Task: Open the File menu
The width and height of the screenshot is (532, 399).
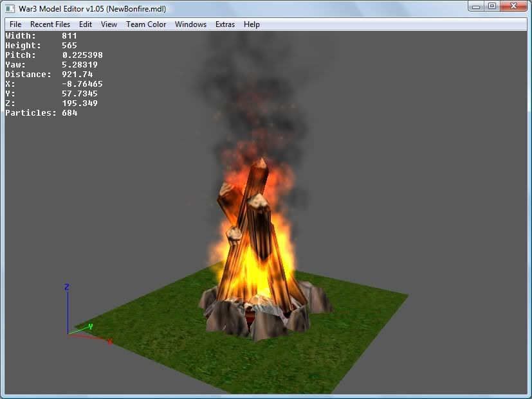Action: point(15,24)
